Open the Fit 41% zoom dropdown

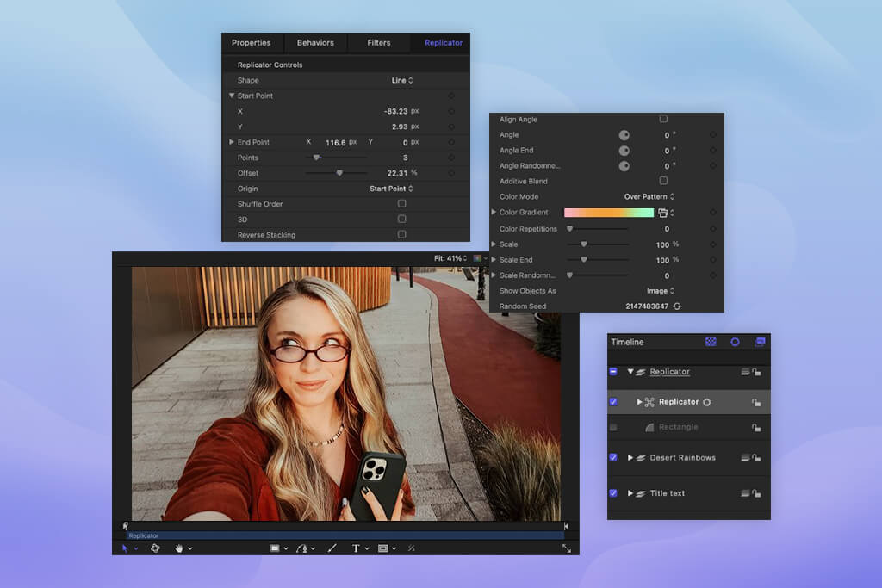click(450, 258)
